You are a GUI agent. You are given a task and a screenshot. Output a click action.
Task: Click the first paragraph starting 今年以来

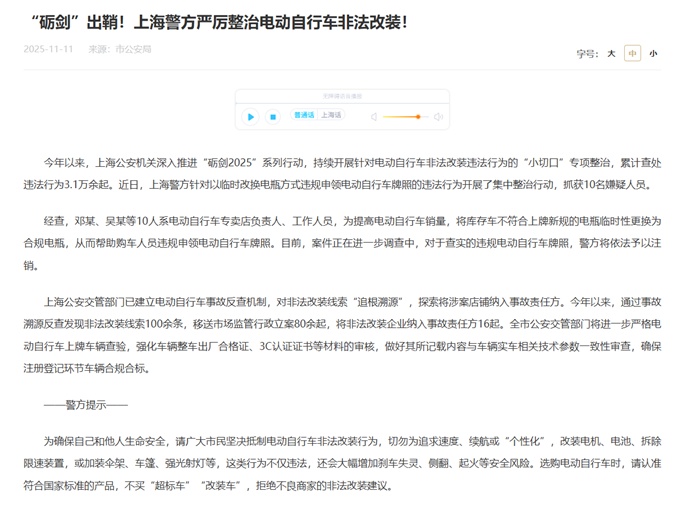350,173
